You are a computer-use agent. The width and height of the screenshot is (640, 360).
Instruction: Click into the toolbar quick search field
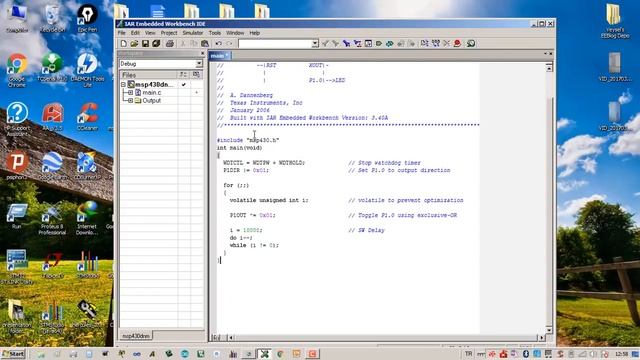coord(275,43)
